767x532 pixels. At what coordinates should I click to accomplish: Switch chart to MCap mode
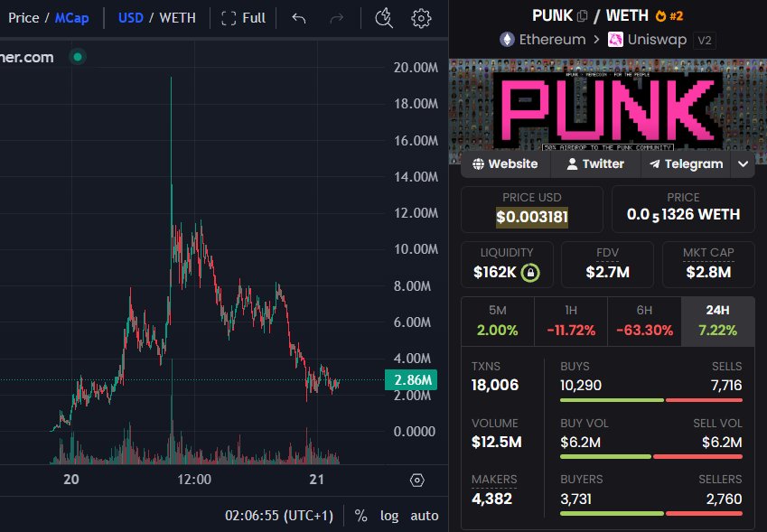click(x=72, y=18)
